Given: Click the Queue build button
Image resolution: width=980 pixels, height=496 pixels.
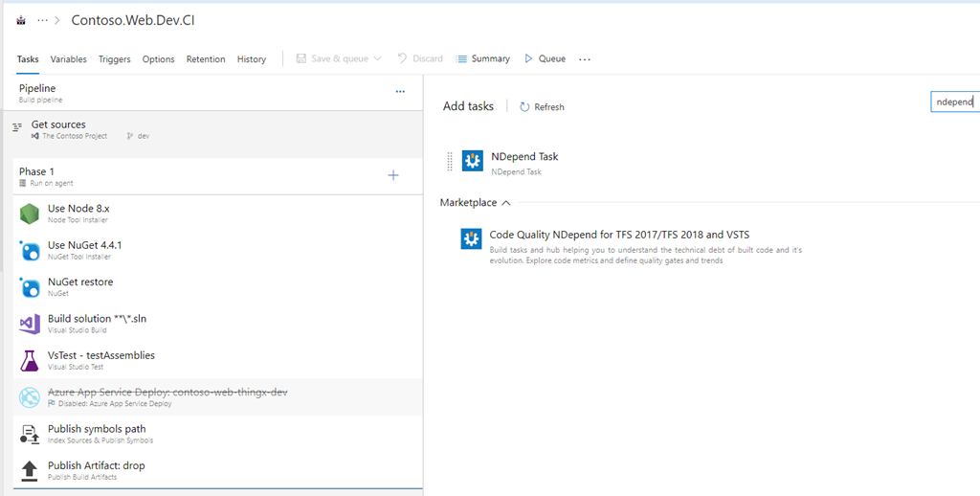Looking at the screenshot, I should (x=545, y=59).
